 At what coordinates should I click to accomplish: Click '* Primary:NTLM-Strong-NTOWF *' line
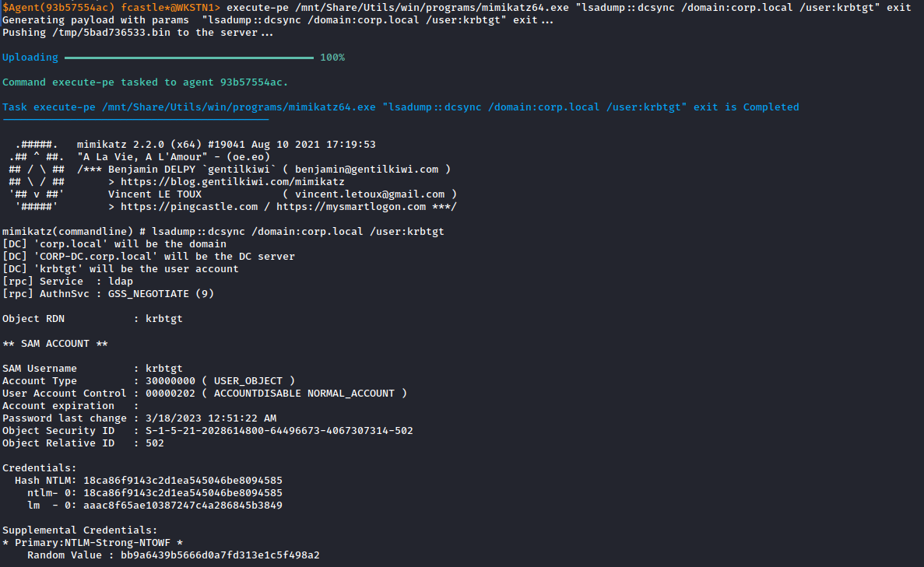[x=93, y=543]
